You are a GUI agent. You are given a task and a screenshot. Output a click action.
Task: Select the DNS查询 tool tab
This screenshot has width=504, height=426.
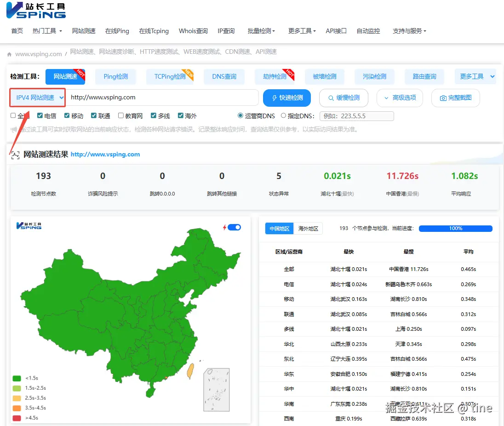224,76
